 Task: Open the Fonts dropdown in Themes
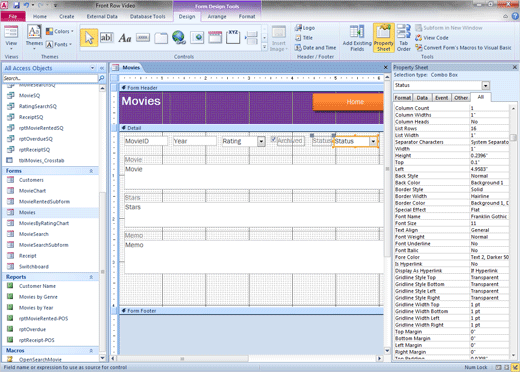coord(59,44)
